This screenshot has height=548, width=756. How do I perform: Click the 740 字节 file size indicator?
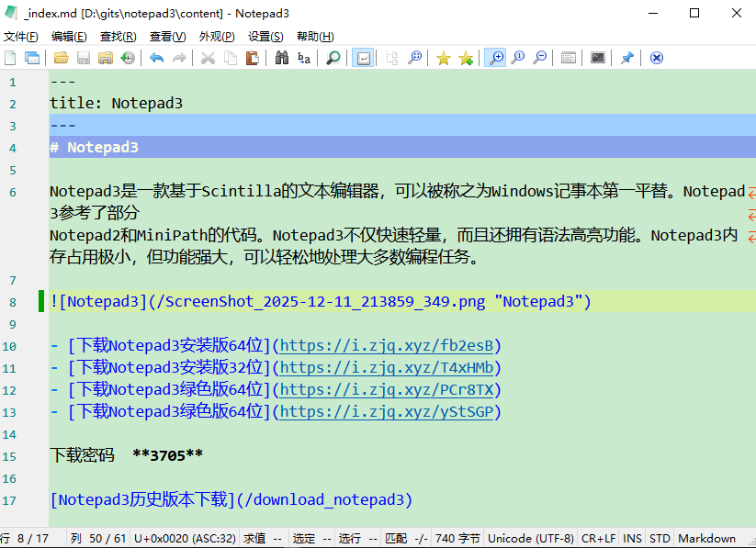(x=457, y=538)
